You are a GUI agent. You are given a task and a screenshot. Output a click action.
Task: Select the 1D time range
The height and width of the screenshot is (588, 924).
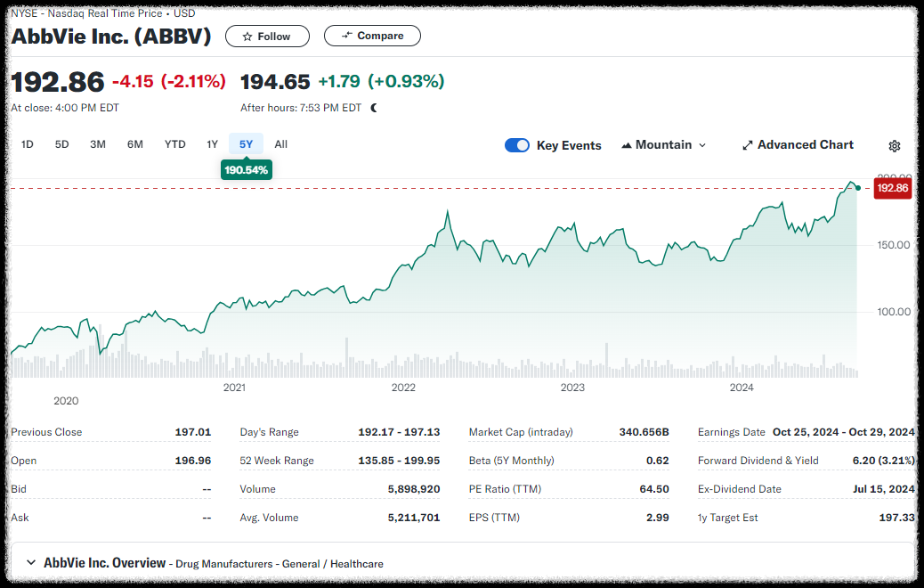(x=27, y=144)
